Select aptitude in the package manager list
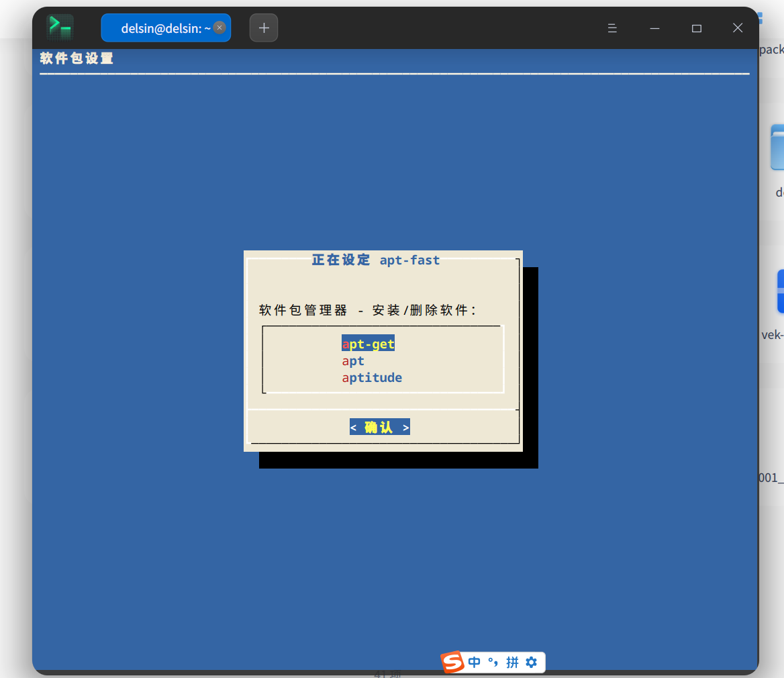Viewport: 784px width, 678px height. (x=372, y=377)
